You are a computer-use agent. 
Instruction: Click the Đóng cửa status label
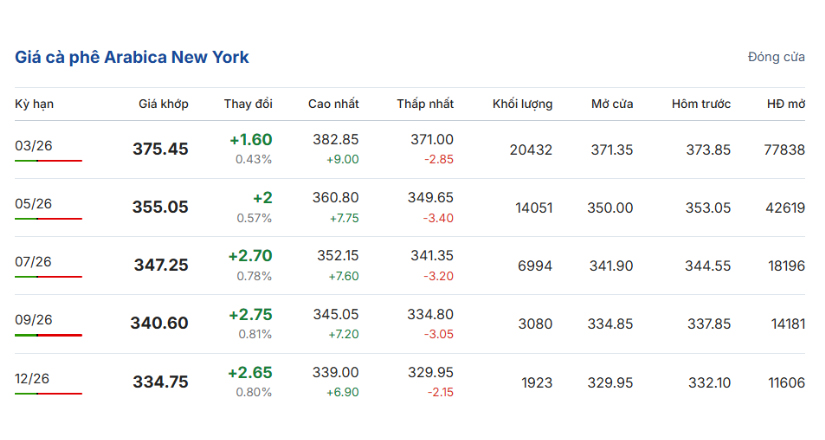pyautogui.click(x=776, y=57)
